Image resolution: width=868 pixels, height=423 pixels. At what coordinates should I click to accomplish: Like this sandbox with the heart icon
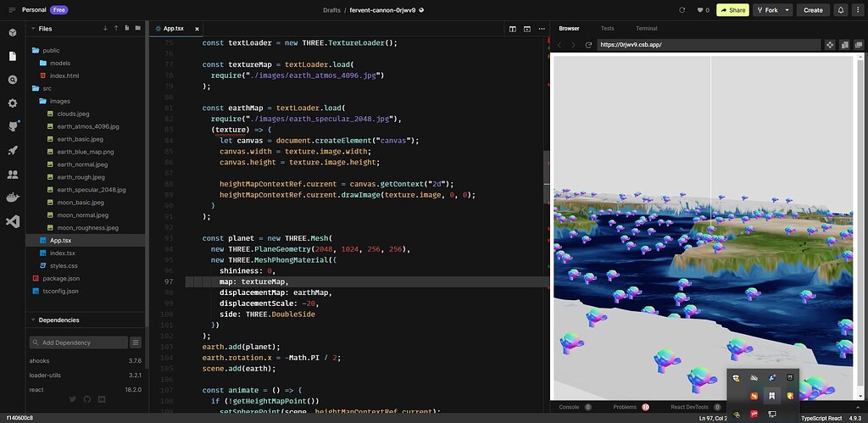(700, 10)
